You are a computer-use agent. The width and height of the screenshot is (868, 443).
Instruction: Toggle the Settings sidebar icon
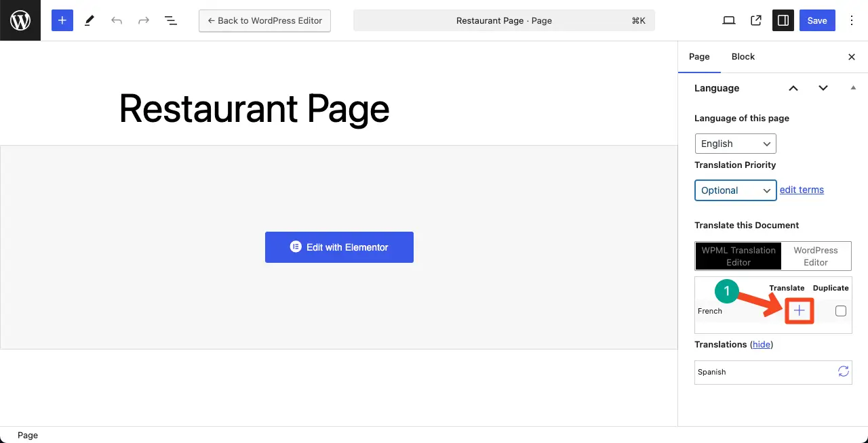pyautogui.click(x=783, y=20)
